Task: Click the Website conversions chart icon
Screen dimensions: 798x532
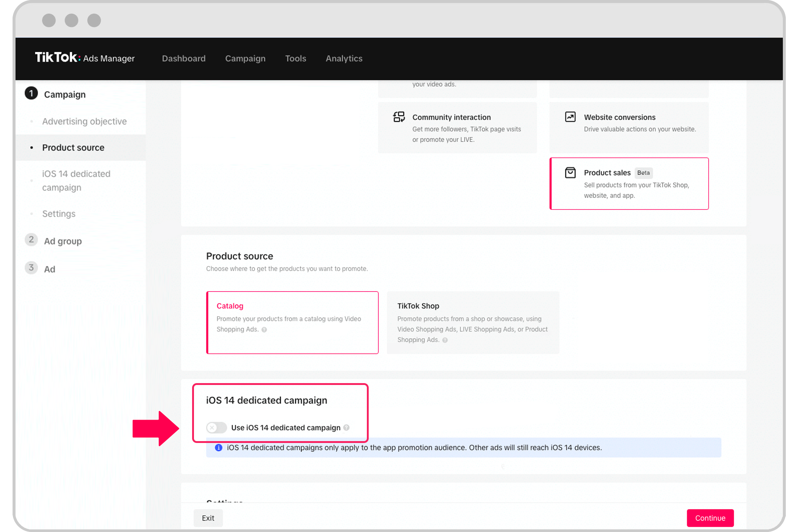Action: tap(570, 117)
